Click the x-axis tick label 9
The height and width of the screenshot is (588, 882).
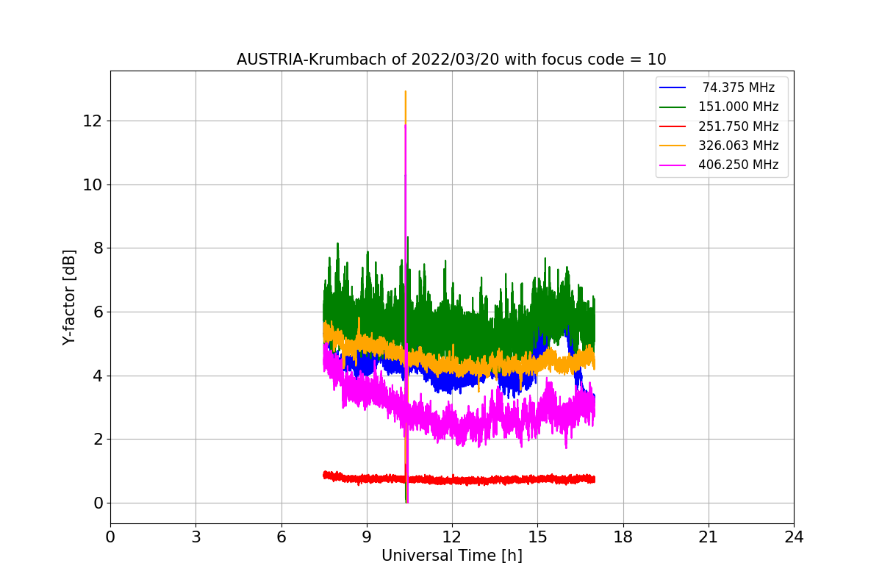366,537
